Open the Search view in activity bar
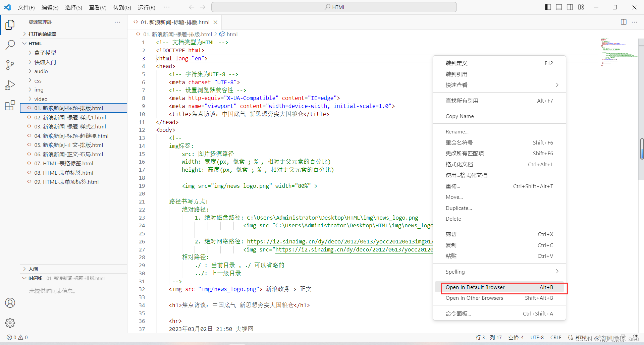 pyautogui.click(x=10, y=45)
